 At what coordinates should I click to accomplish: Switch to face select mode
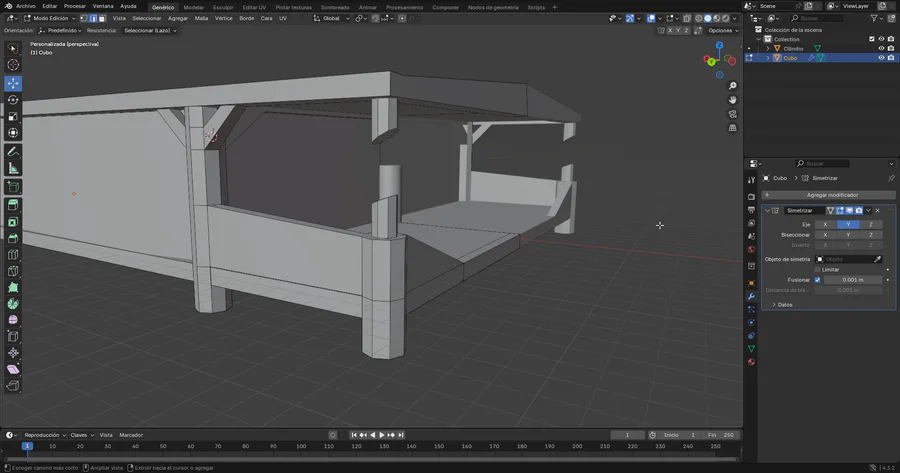coord(103,18)
